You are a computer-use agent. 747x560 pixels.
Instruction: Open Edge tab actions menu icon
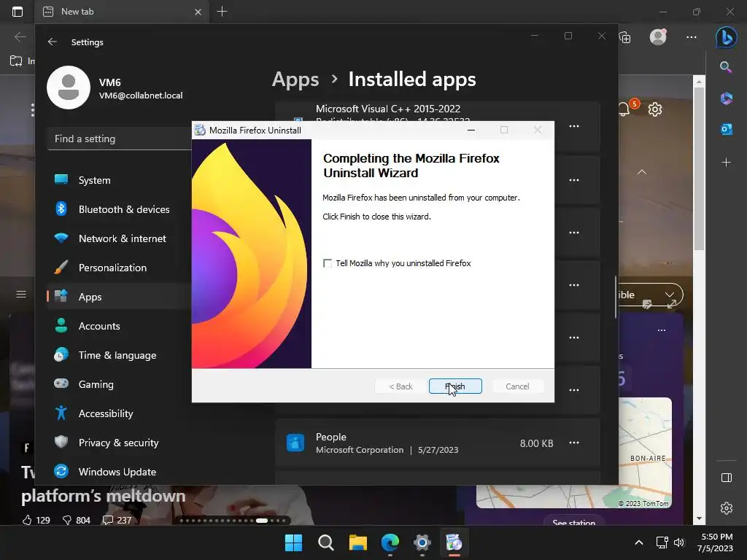click(18, 12)
